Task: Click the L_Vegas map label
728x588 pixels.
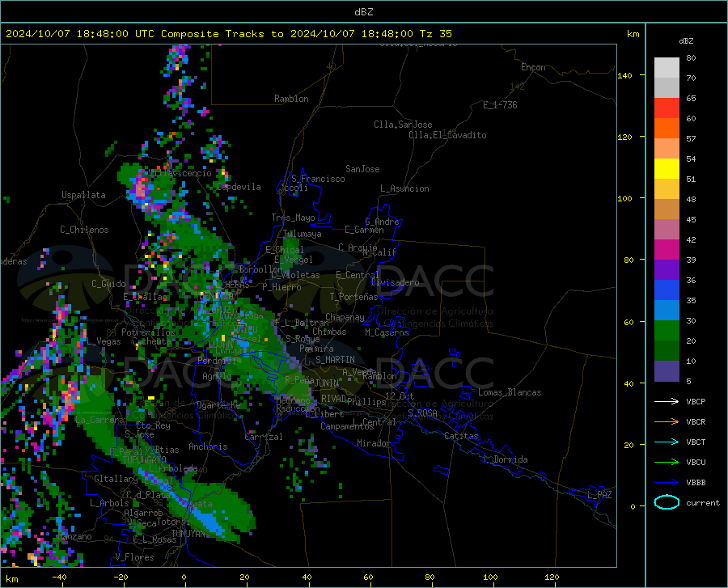Action: point(104,341)
